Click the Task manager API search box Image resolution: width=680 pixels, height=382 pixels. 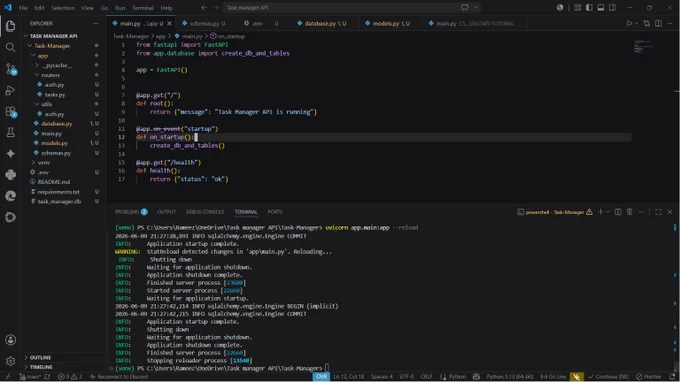tap(352, 7)
